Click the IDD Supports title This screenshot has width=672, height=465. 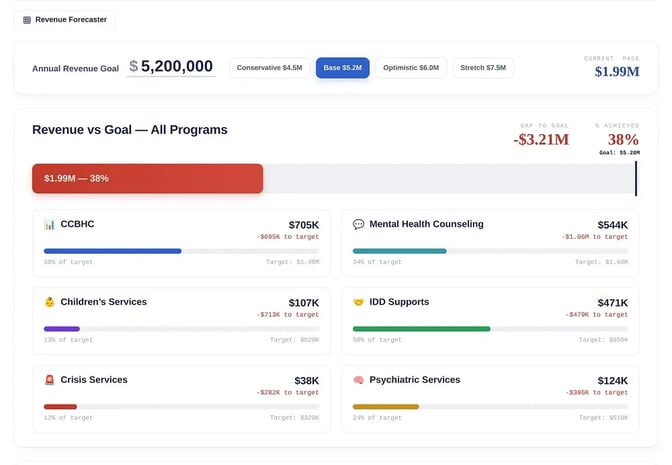tap(399, 302)
